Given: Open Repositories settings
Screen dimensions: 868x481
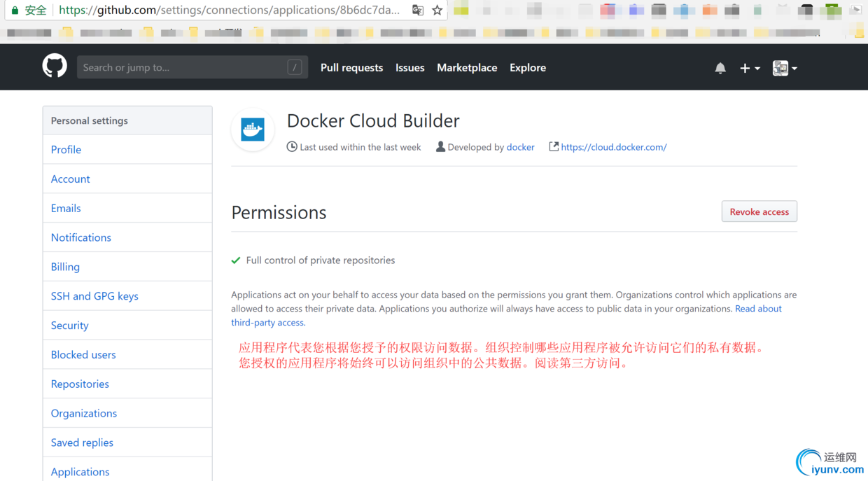Looking at the screenshot, I should pos(127,384).
